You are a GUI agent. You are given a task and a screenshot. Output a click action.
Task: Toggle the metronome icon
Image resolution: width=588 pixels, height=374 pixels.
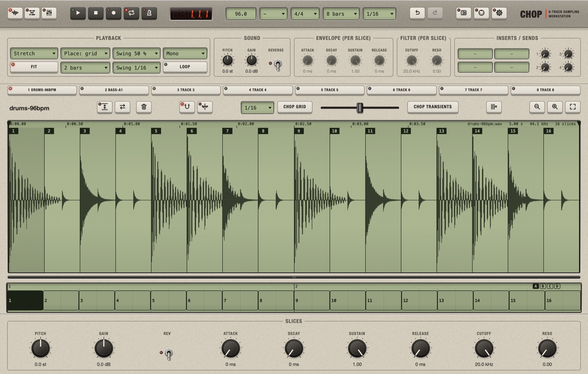[149, 13]
